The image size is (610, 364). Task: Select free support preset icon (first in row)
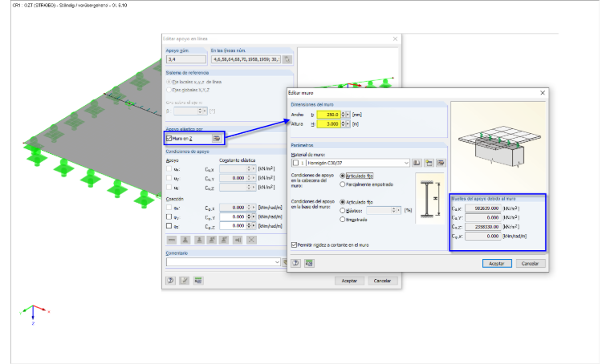(x=172, y=240)
